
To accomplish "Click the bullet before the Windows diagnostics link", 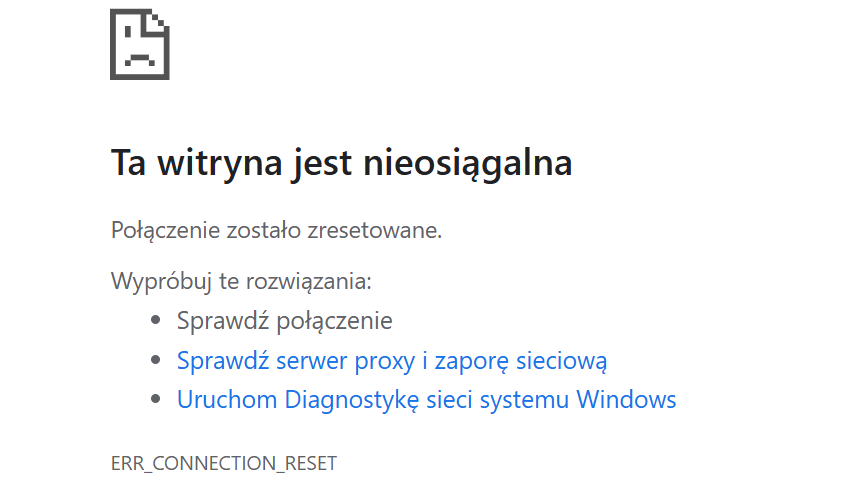I will pyautogui.click(x=155, y=399).
